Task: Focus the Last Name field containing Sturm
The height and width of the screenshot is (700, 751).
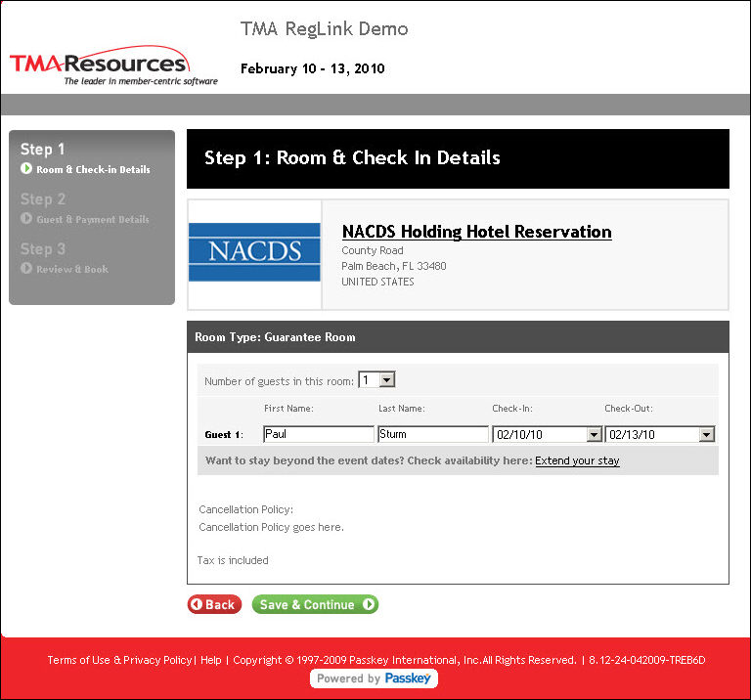Action: [x=433, y=434]
